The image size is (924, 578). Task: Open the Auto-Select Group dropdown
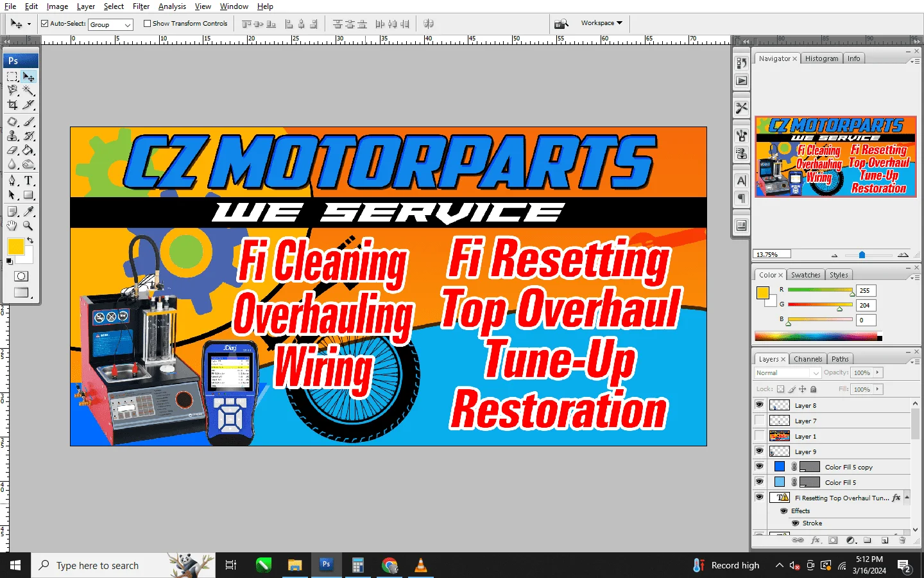click(110, 24)
